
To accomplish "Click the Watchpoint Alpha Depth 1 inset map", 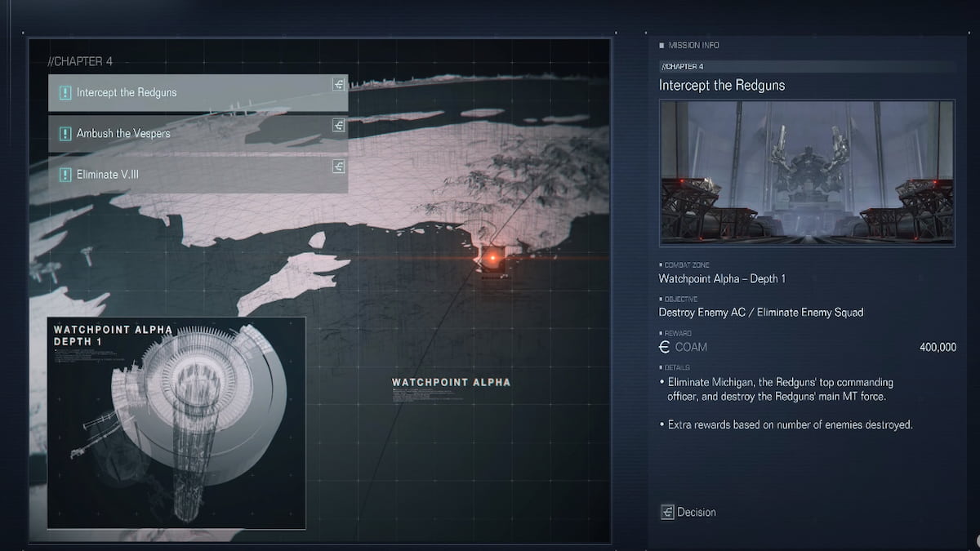I will tap(176, 420).
